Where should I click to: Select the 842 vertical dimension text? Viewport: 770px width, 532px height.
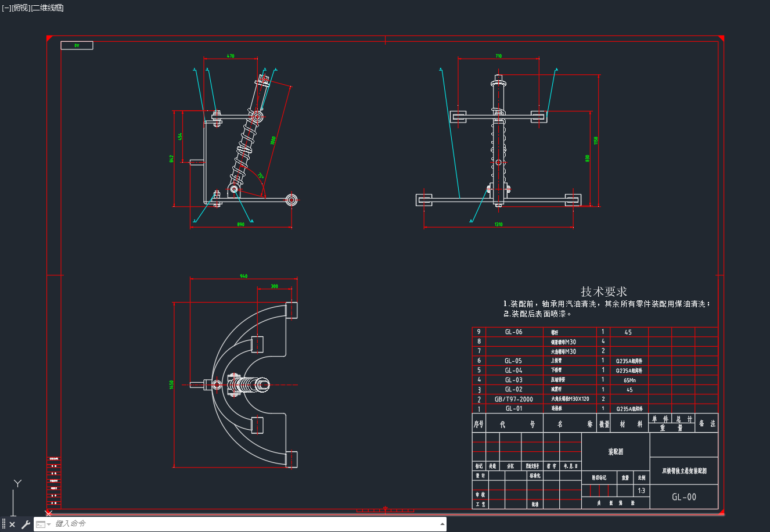point(172,158)
